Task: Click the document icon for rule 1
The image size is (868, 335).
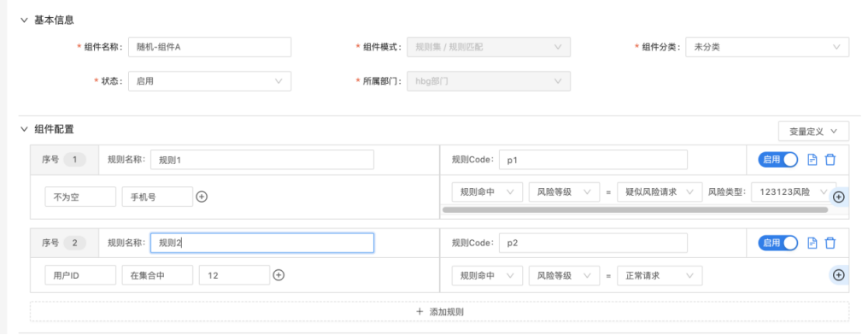Action: 812,160
